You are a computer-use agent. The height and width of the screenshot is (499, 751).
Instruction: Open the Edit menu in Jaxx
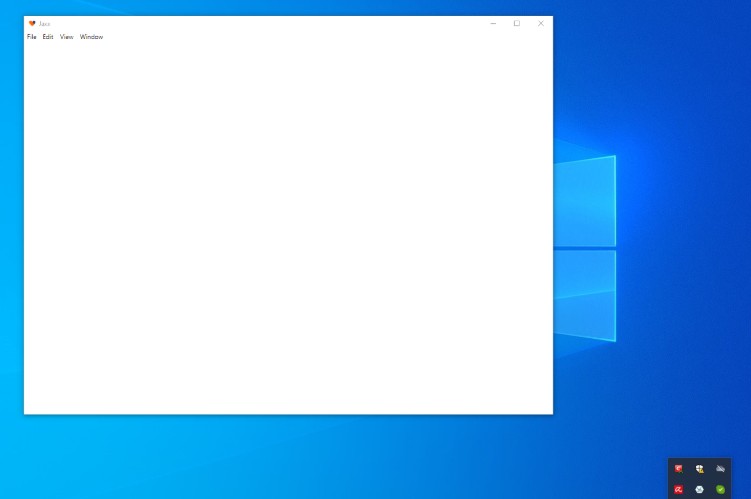[48, 37]
